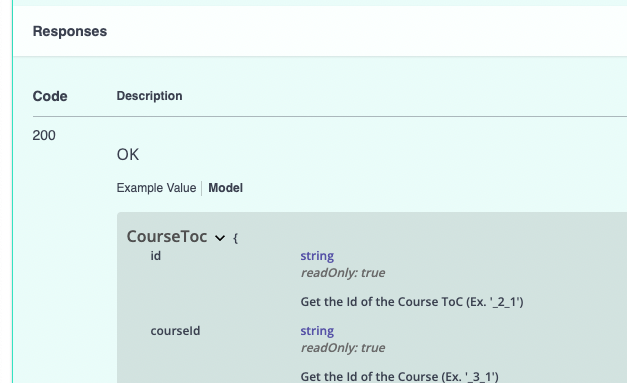
Task: Click readOnly: true under id
Action: [x=343, y=273]
